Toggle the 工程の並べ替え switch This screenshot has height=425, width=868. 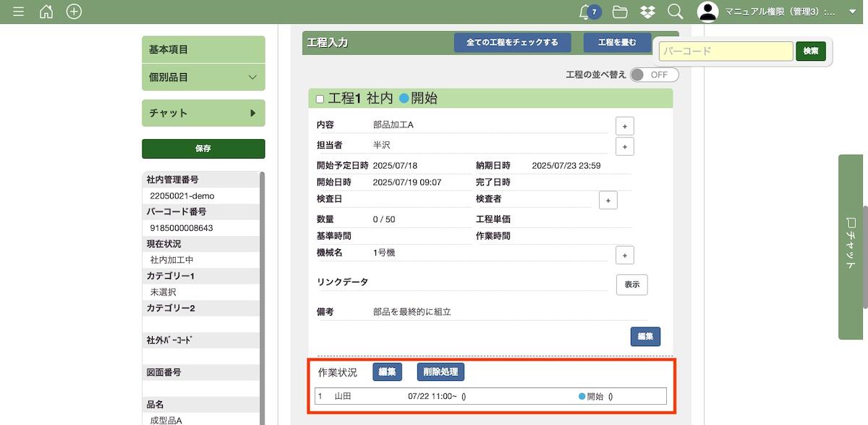tap(654, 75)
